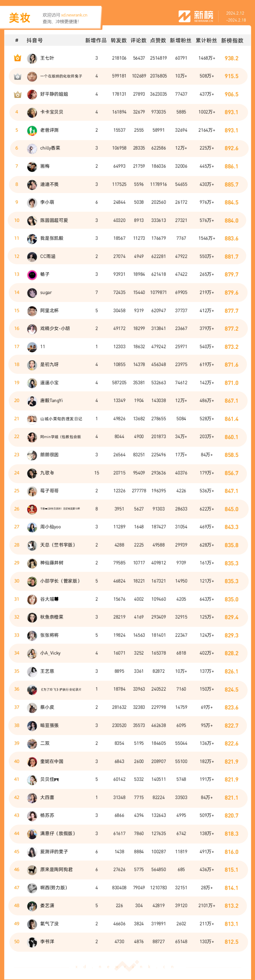
Task: Click the index score 938.2
Action: click(231, 58)
